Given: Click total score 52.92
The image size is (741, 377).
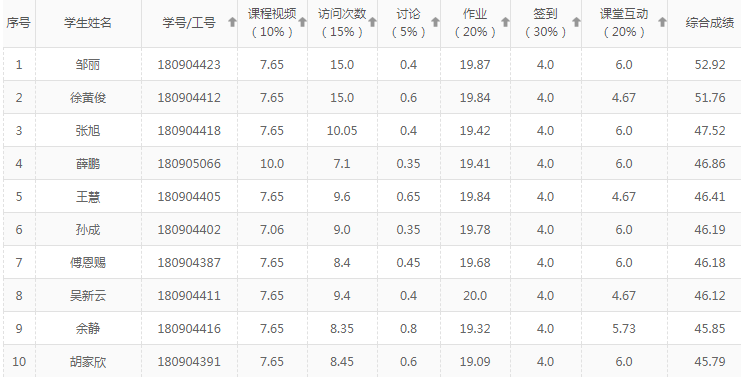Looking at the screenshot, I should click(710, 64).
